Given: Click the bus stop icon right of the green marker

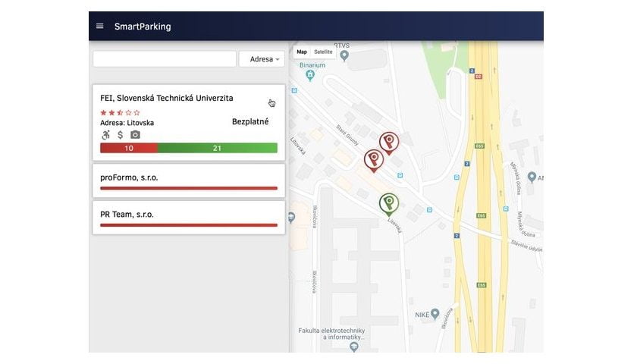Looking at the screenshot, I should click(x=429, y=210).
